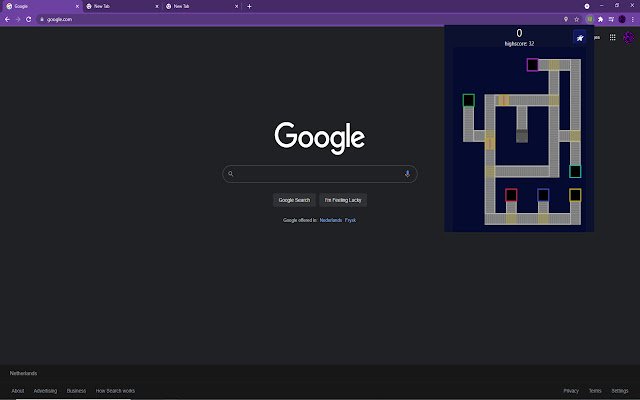The width and height of the screenshot is (640, 400).
Task: Click the location pin icon in address bar
Action: (566, 19)
